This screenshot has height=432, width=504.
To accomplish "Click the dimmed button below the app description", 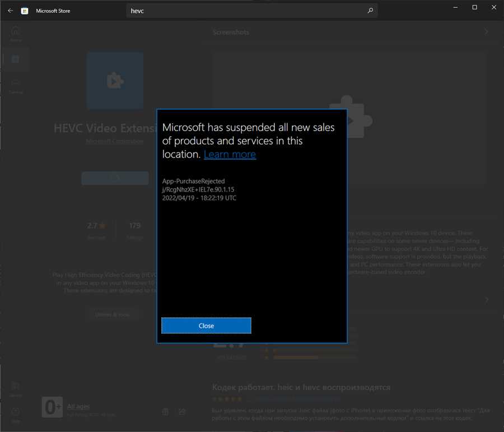I will pos(112,314).
